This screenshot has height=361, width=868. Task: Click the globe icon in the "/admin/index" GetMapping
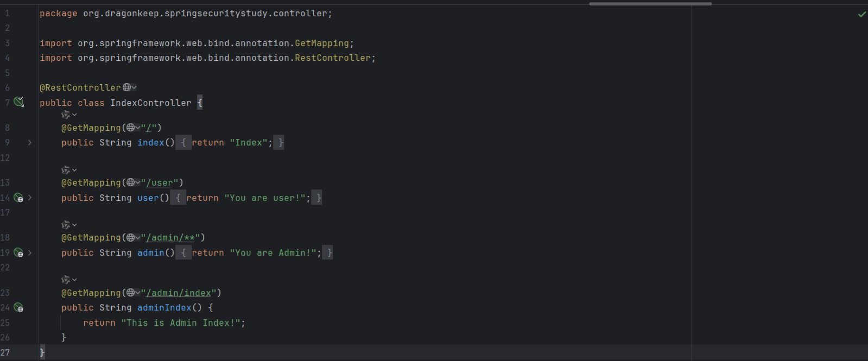[x=131, y=293]
